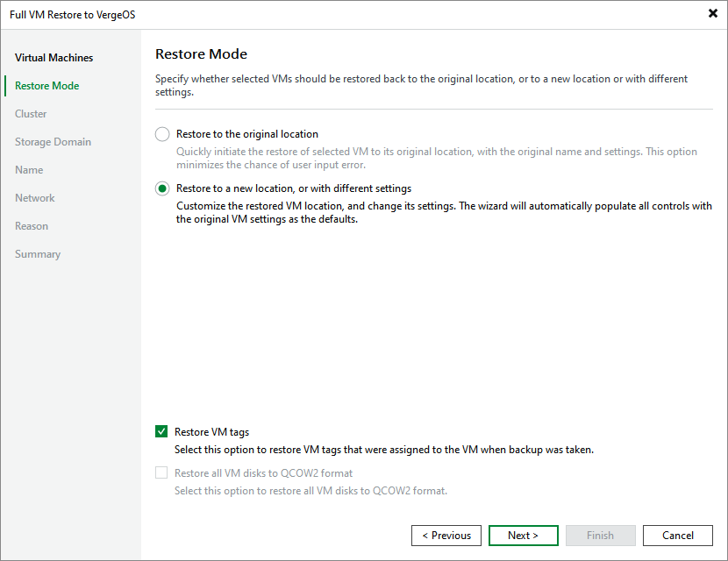Cancel the restore wizard
The height and width of the screenshot is (561, 728).
(x=678, y=536)
